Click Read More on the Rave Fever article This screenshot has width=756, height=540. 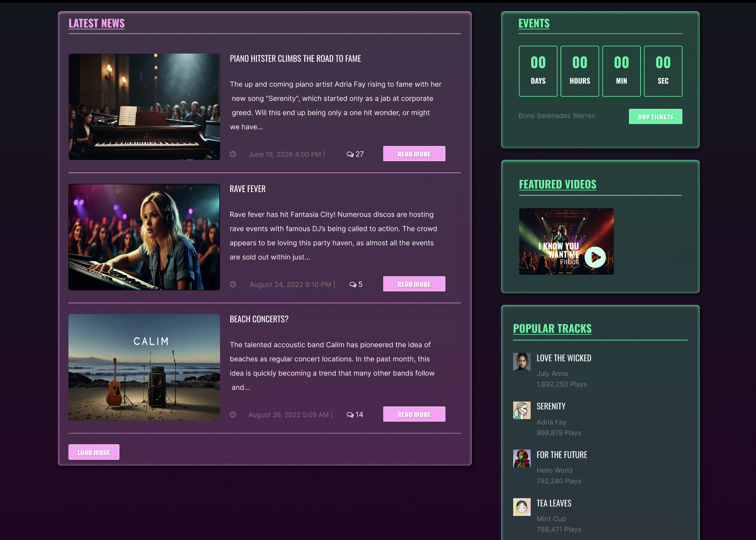click(x=414, y=283)
